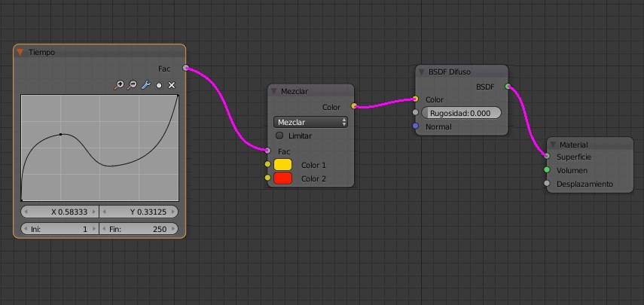Delete selected curve point with X
Viewport: 644px width, 305px height.
click(172, 85)
